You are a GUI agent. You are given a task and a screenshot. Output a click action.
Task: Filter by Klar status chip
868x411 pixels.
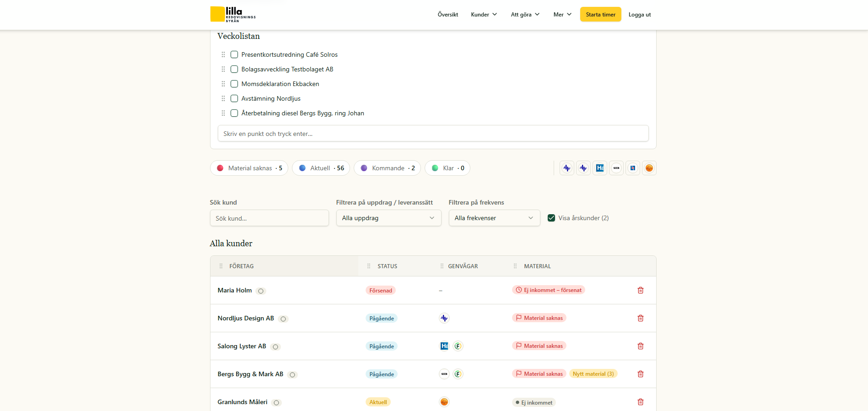[x=447, y=168]
